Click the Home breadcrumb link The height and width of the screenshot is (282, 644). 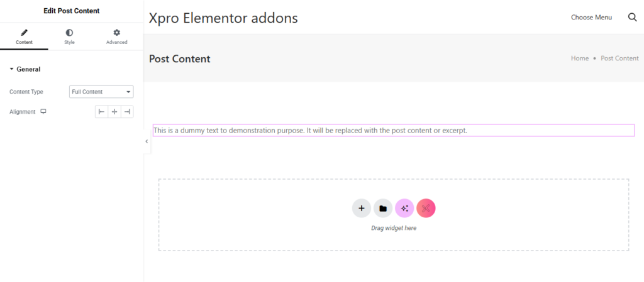tap(579, 58)
